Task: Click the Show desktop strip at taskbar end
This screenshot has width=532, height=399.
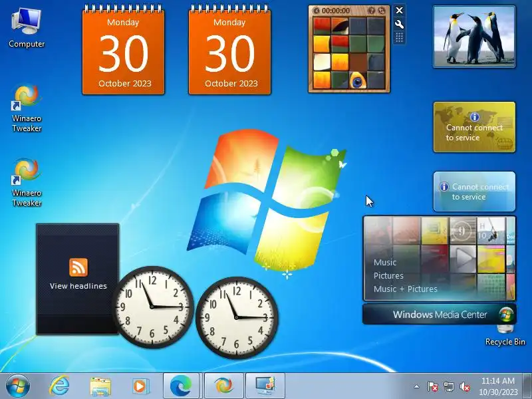Action: pos(527,386)
